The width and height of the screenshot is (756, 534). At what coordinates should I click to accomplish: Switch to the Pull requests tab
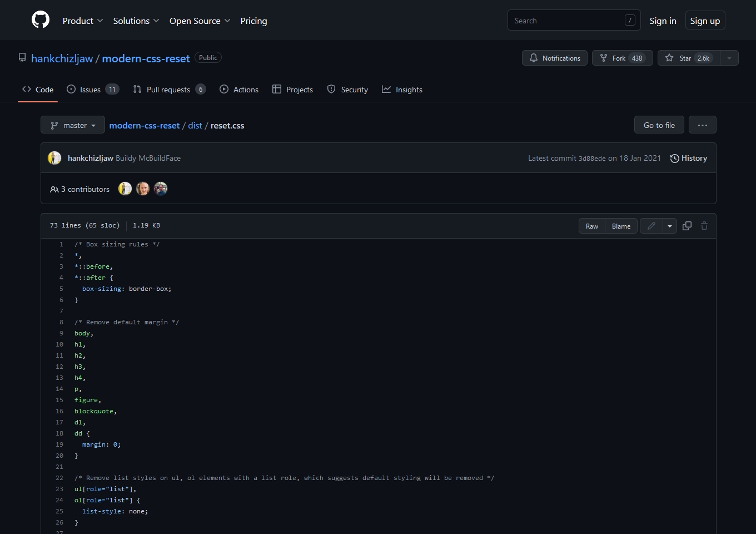point(170,90)
